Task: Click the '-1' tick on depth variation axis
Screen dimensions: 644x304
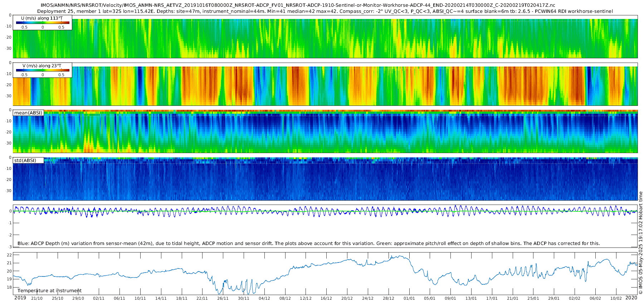Action: point(10,223)
